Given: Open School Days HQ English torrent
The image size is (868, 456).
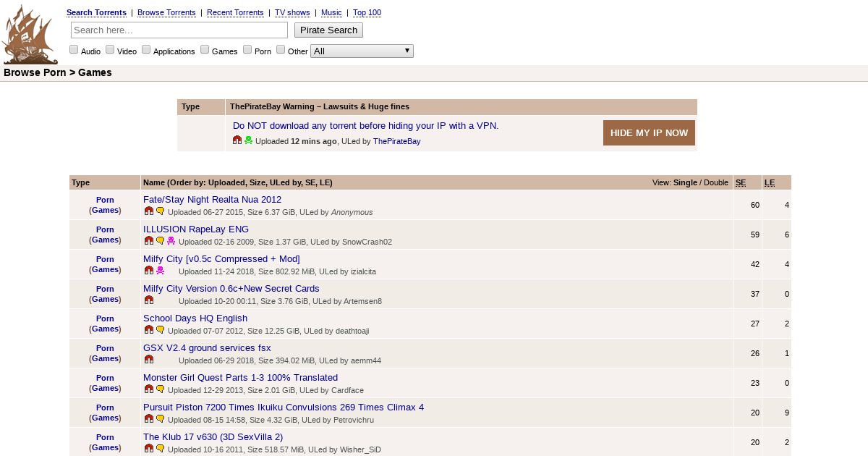Looking at the screenshot, I should pos(195,318).
